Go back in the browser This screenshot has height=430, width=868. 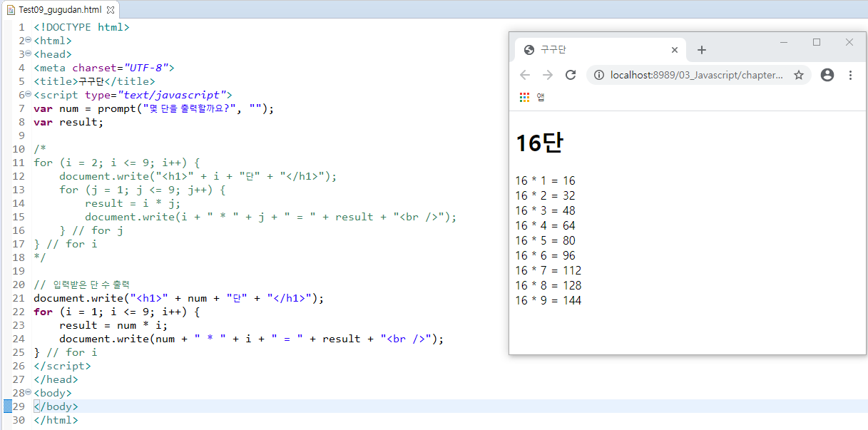(525, 75)
